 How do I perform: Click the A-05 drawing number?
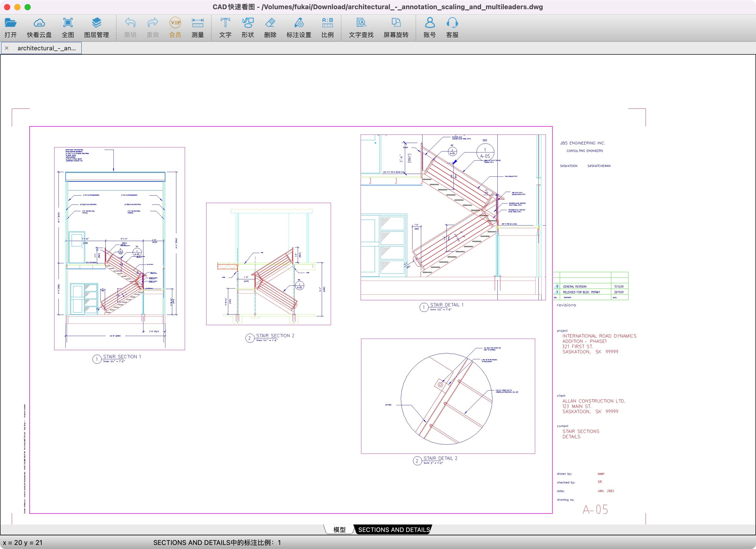pos(595,509)
